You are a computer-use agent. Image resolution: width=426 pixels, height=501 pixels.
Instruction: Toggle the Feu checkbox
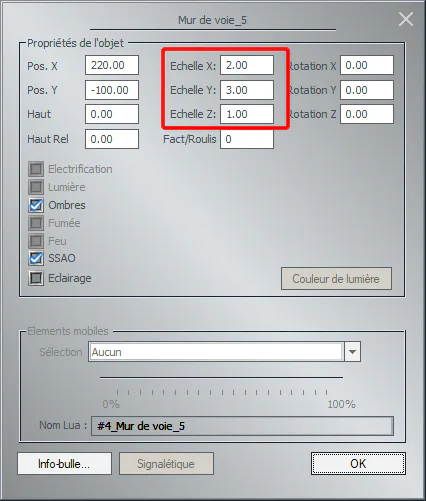[x=36, y=241]
